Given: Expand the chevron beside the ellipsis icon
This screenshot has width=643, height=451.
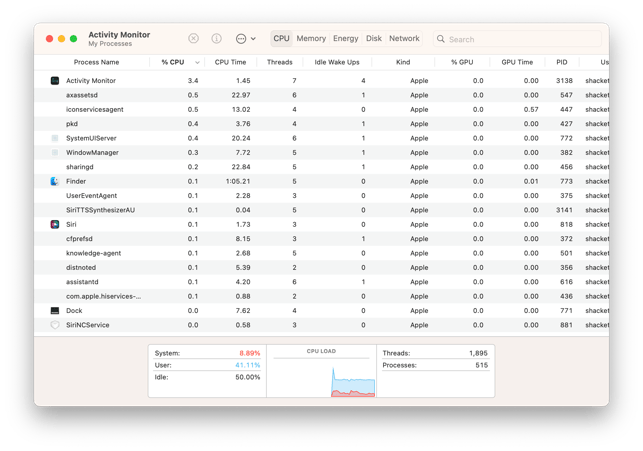Looking at the screenshot, I should pyautogui.click(x=253, y=39).
